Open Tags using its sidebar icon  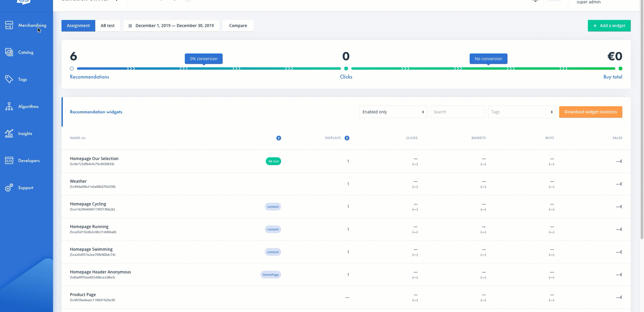point(9,79)
